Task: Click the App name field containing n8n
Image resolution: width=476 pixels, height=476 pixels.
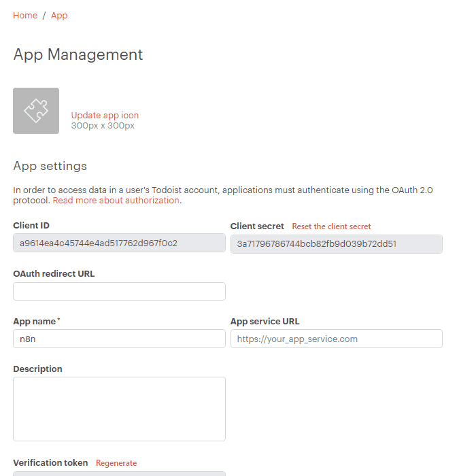Action: [119, 339]
